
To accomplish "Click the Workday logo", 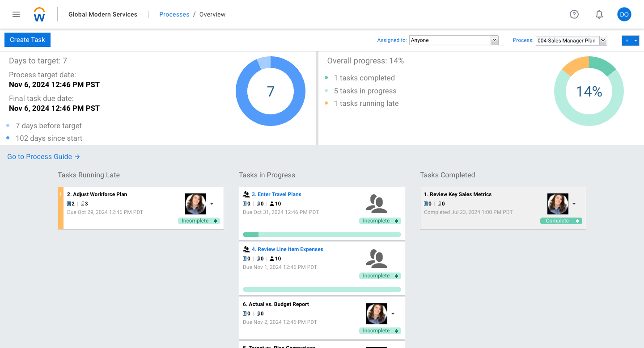I will [x=39, y=14].
